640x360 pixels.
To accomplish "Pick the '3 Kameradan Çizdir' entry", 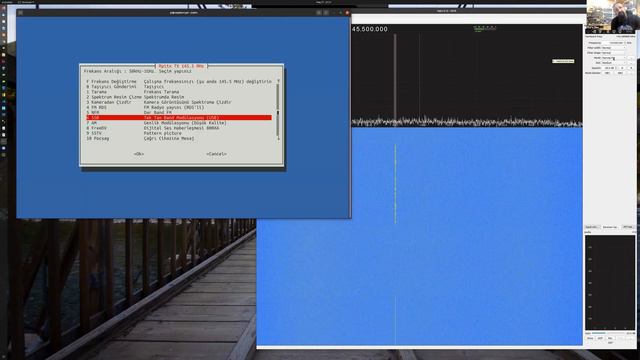I will [179, 102].
